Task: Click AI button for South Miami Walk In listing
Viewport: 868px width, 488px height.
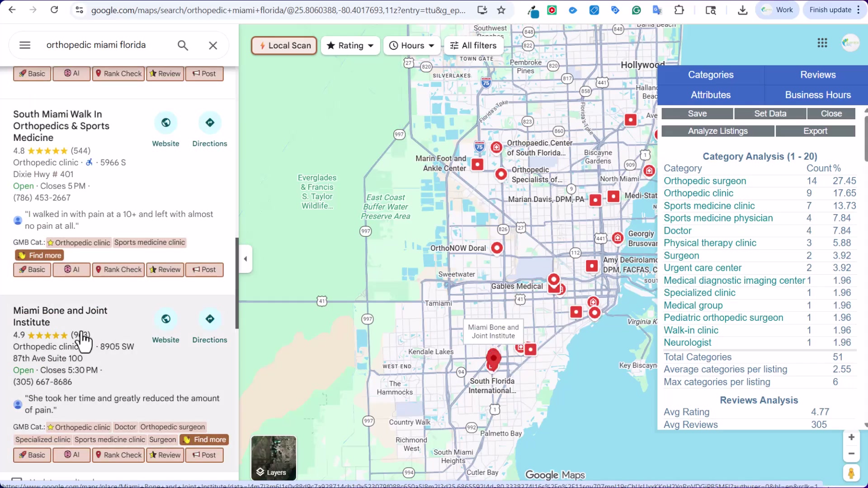Action: pos(71,270)
